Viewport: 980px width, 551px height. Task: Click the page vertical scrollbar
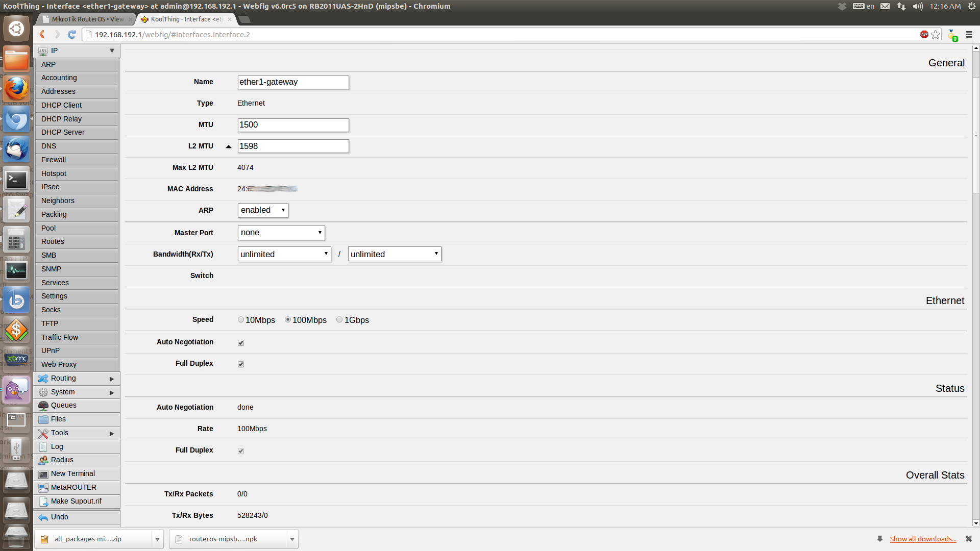[976, 135]
